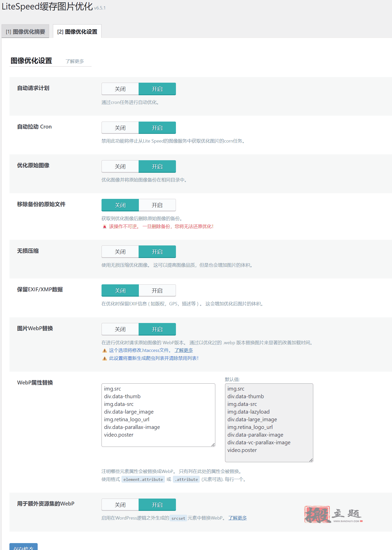Viewport: 392px width, 550px height.
Task: Click the .attribute code sample
Action: pyautogui.click(x=186, y=479)
